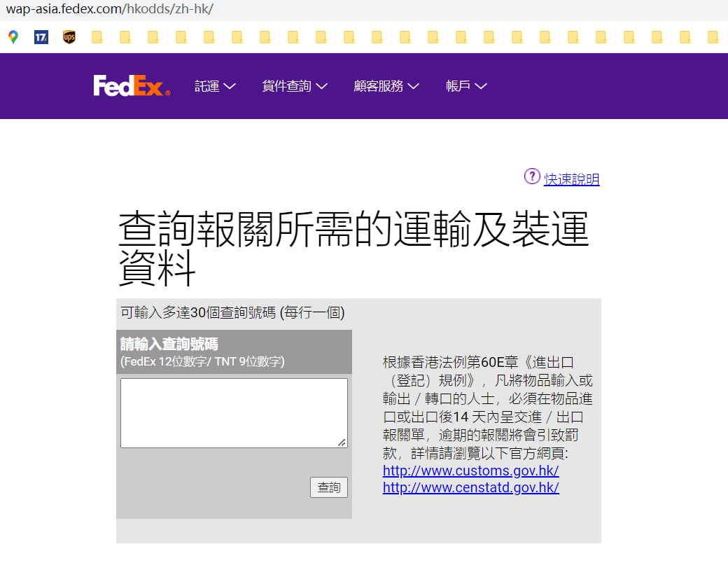Open the yellow folder bookmark beside UPS icon's neighbor
This screenshot has width=728, height=563.
(125, 37)
